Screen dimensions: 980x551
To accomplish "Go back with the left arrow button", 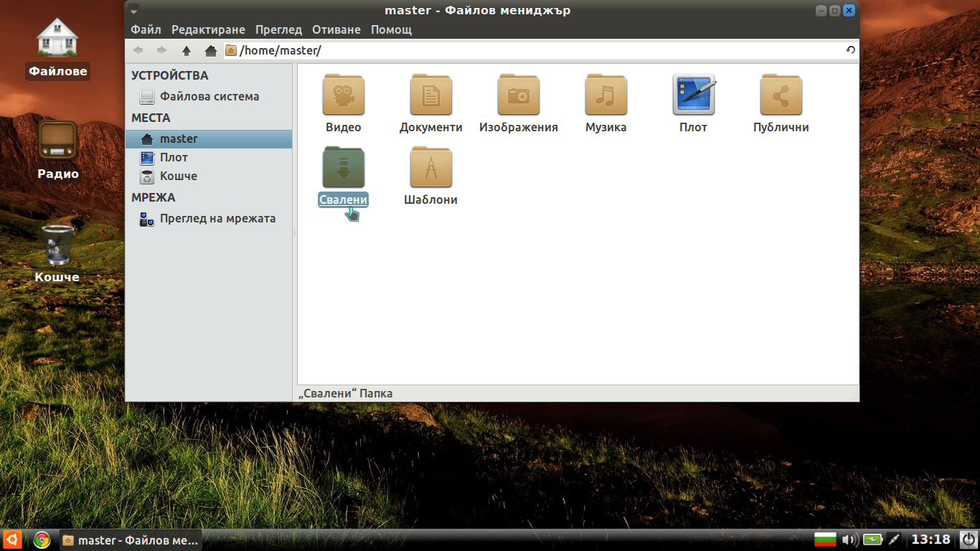I will pos(138,50).
